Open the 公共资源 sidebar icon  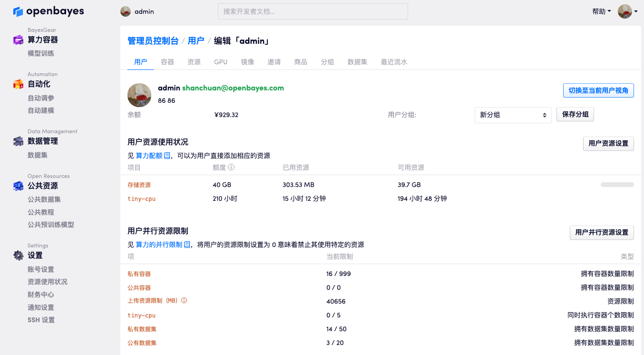click(x=18, y=186)
